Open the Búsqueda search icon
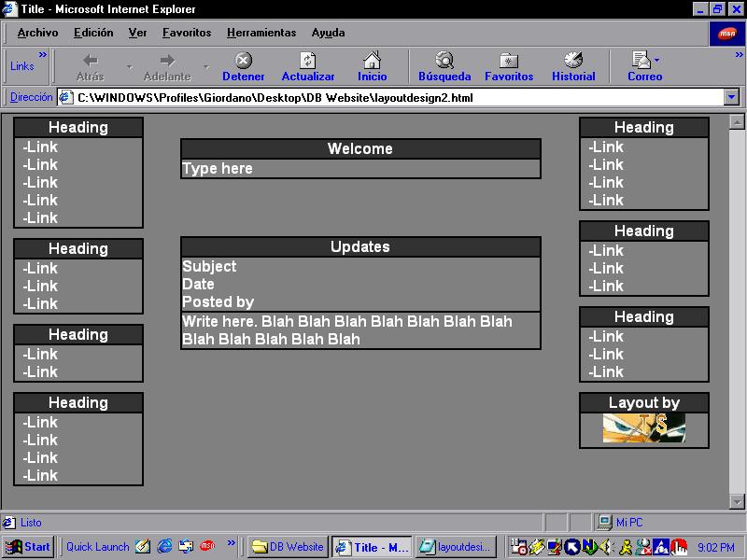The width and height of the screenshot is (747, 560). 444,62
